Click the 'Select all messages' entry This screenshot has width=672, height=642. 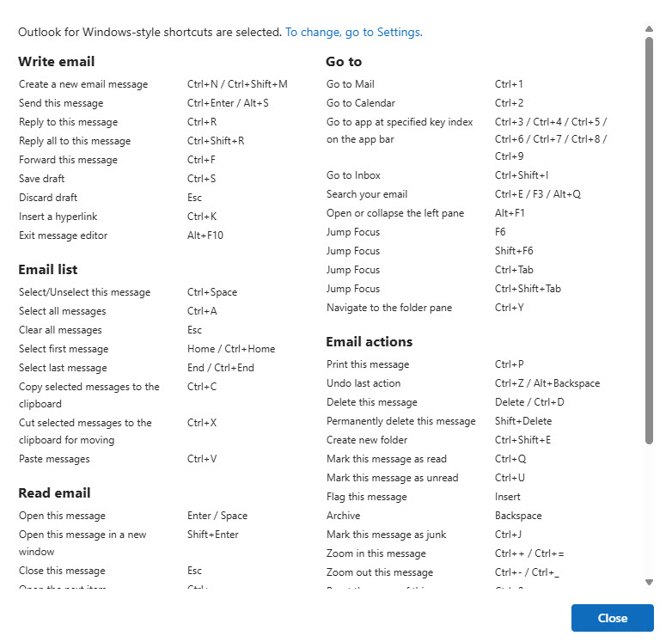click(62, 311)
